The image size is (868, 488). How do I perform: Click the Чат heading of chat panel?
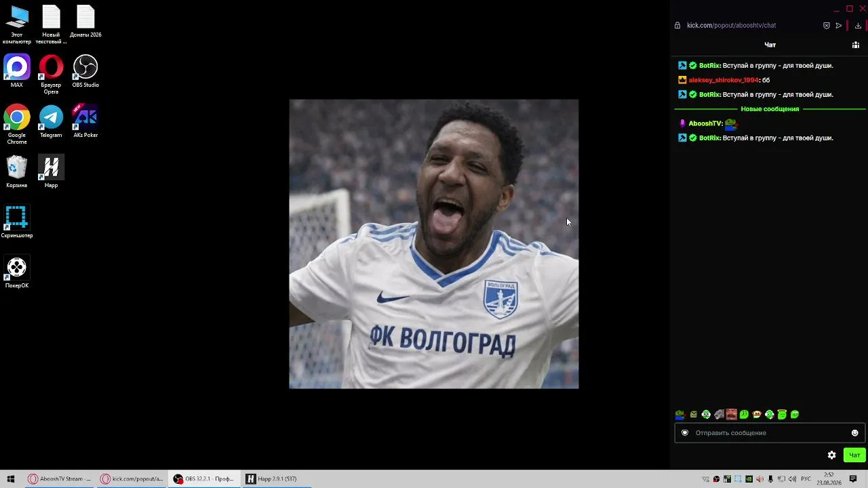(770, 45)
